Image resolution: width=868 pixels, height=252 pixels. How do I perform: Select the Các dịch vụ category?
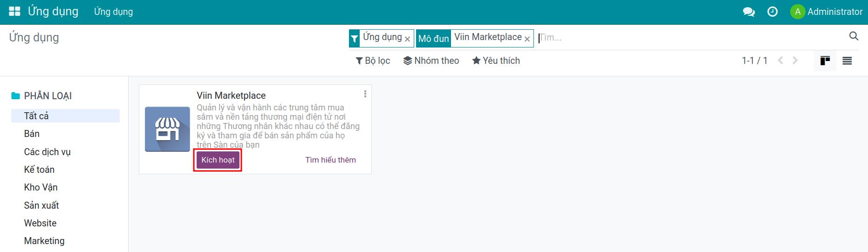[65, 152]
